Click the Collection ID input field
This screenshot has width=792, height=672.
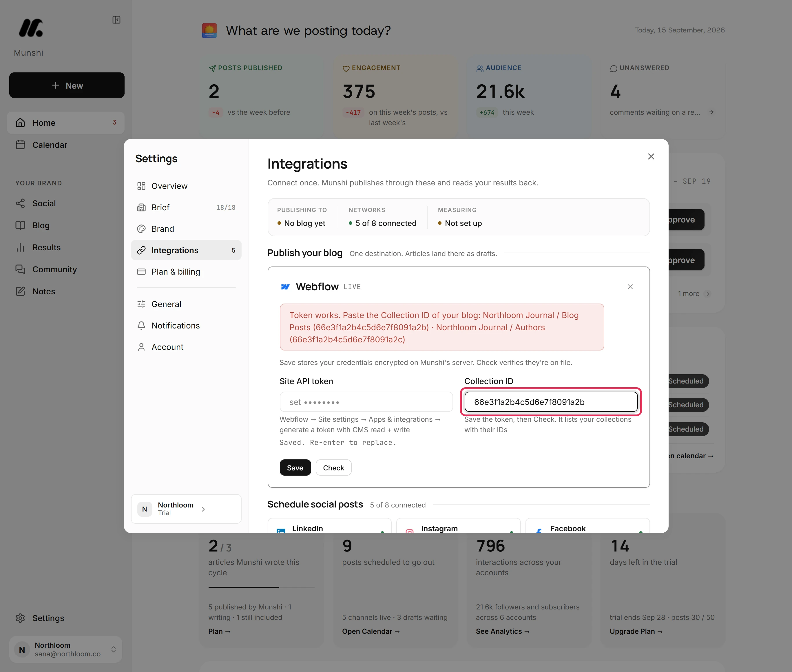[551, 402]
